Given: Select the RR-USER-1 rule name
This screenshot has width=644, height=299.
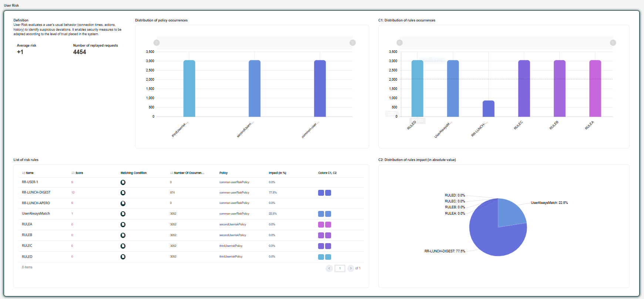Looking at the screenshot, I should pyautogui.click(x=30, y=182).
